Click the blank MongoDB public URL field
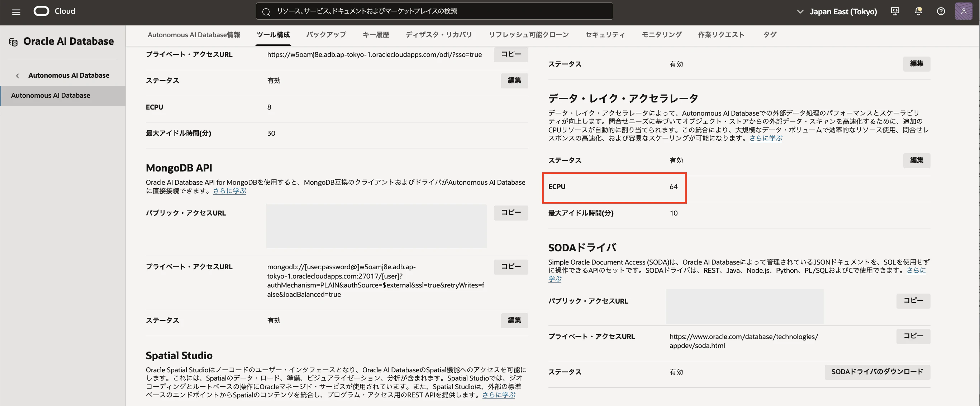The height and width of the screenshot is (406, 980). click(376, 226)
